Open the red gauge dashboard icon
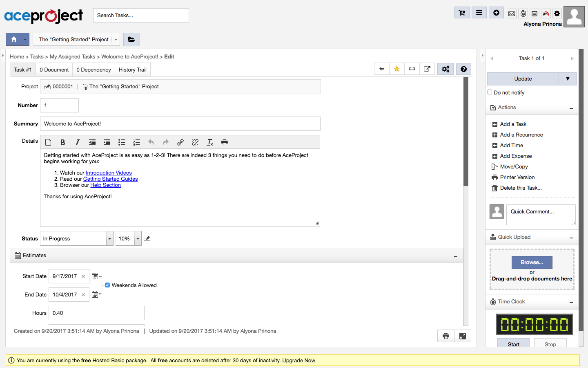The height and width of the screenshot is (368, 588). pos(546,13)
